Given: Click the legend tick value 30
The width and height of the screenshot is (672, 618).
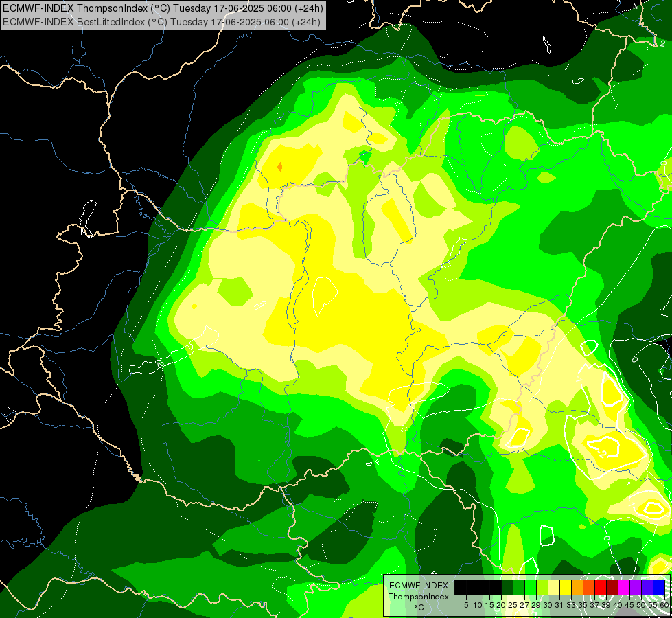Looking at the screenshot, I should click(x=548, y=605).
